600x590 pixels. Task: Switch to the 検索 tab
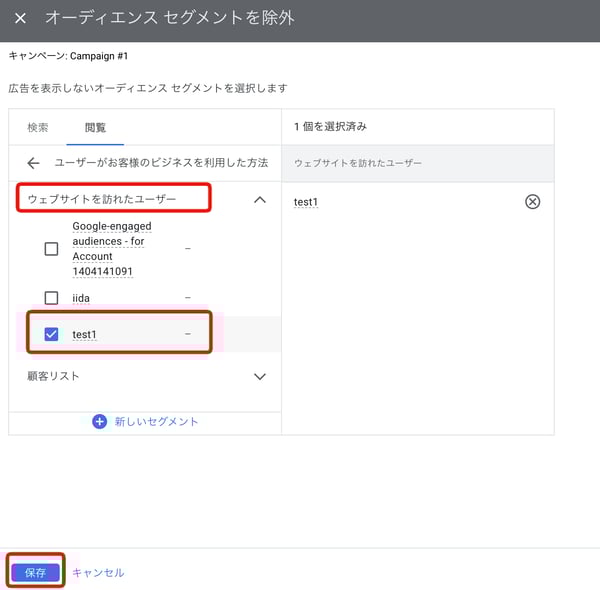tap(38, 128)
